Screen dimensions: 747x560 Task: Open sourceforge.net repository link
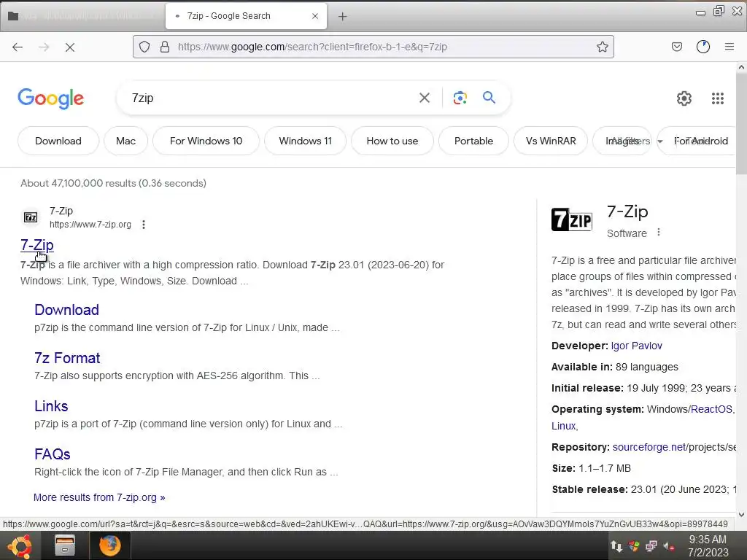point(649,448)
